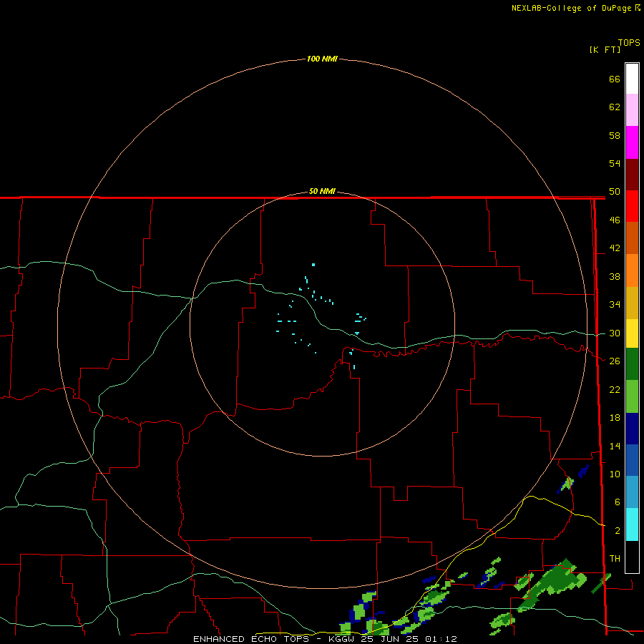The width and height of the screenshot is (644, 644).
Task: Click the legend value 54
Action: [x=615, y=163]
